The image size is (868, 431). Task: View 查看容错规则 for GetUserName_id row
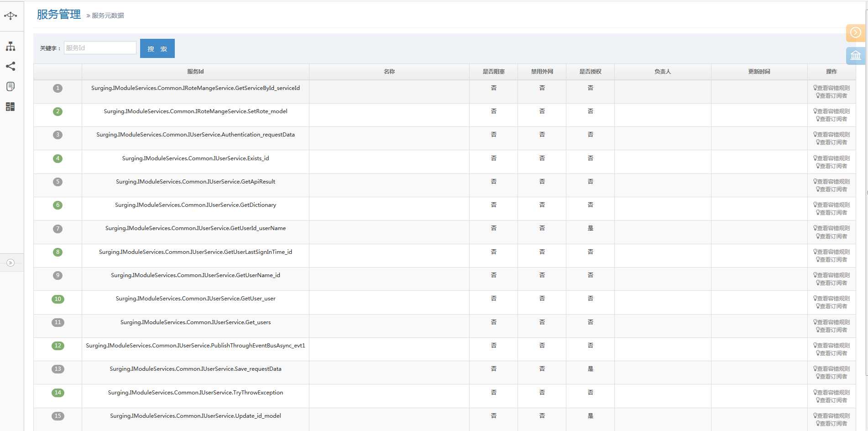pos(831,275)
